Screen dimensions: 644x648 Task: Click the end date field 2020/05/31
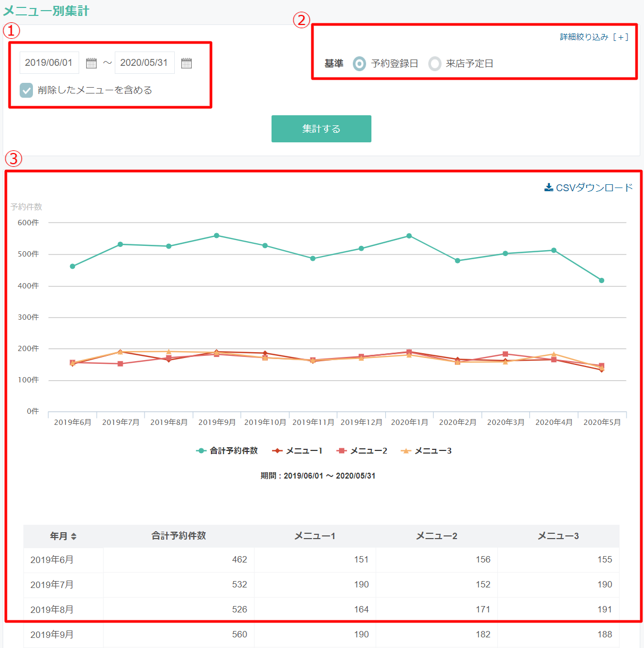[x=144, y=63]
